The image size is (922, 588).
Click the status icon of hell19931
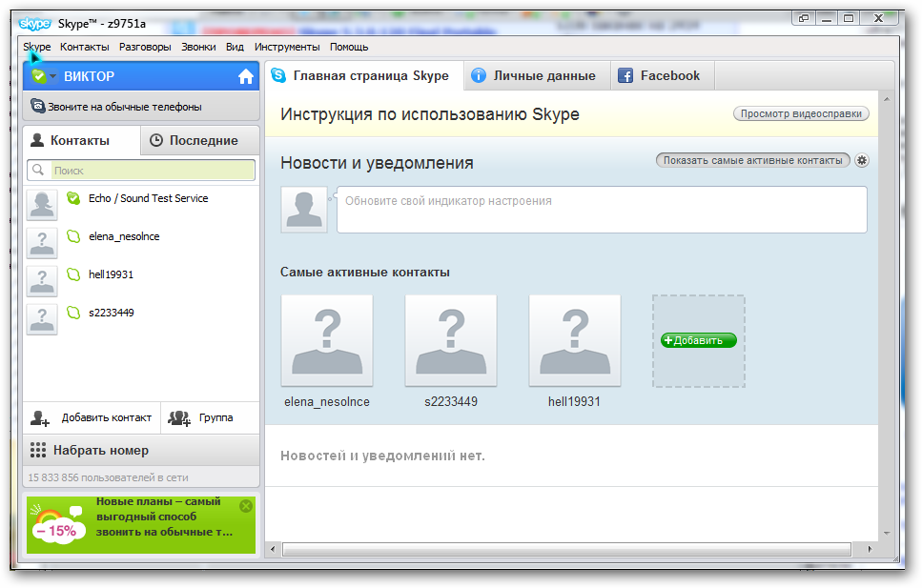(73, 274)
